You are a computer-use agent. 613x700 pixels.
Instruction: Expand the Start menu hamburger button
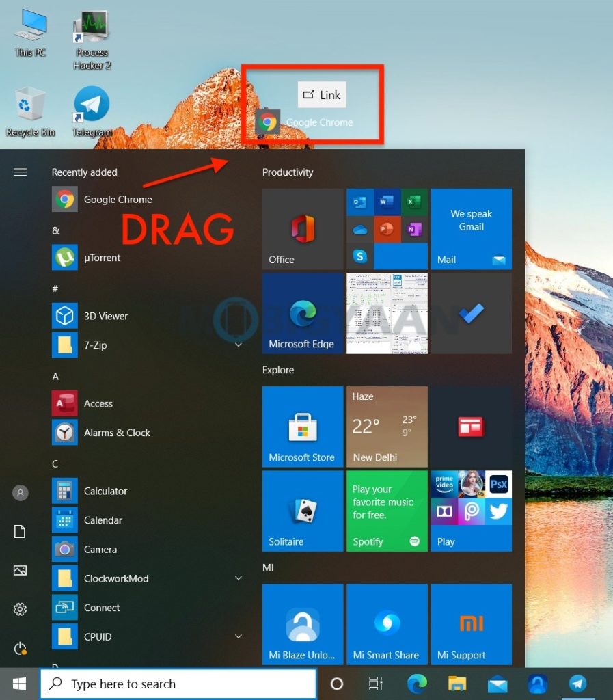pos(20,172)
